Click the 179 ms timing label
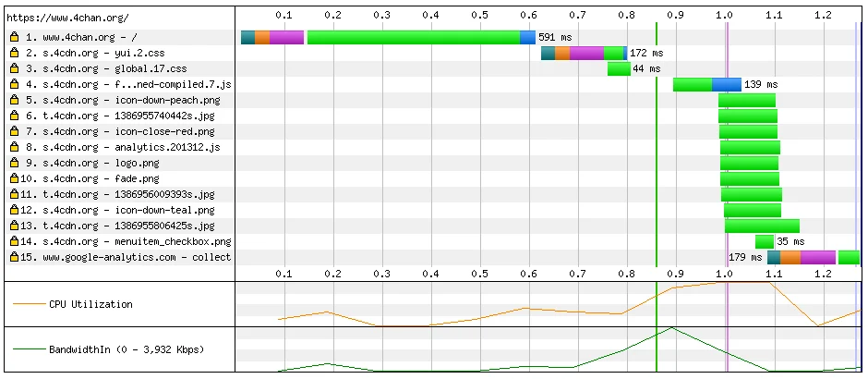868x379 pixels. pos(745,257)
